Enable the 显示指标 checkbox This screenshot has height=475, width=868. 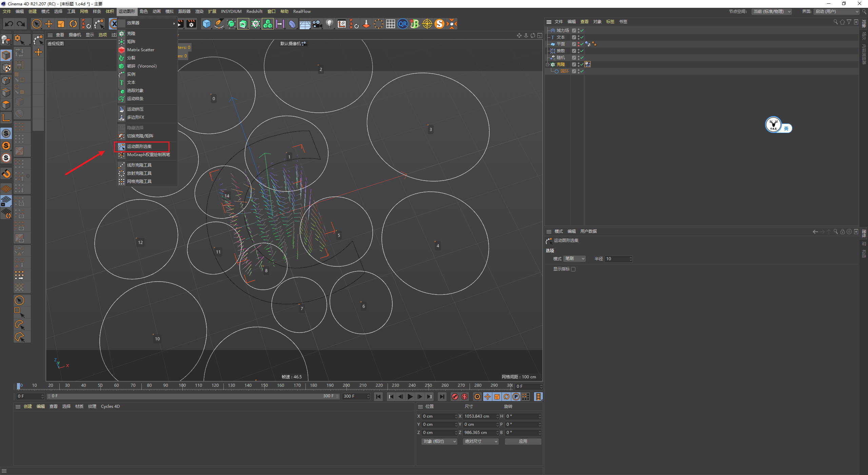click(573, 269)
